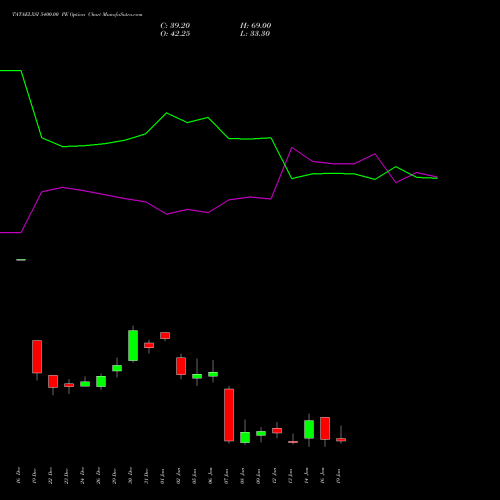Click the 24 Dec date axis label
This screenshot has width=500, height=500.
[82, 476]
